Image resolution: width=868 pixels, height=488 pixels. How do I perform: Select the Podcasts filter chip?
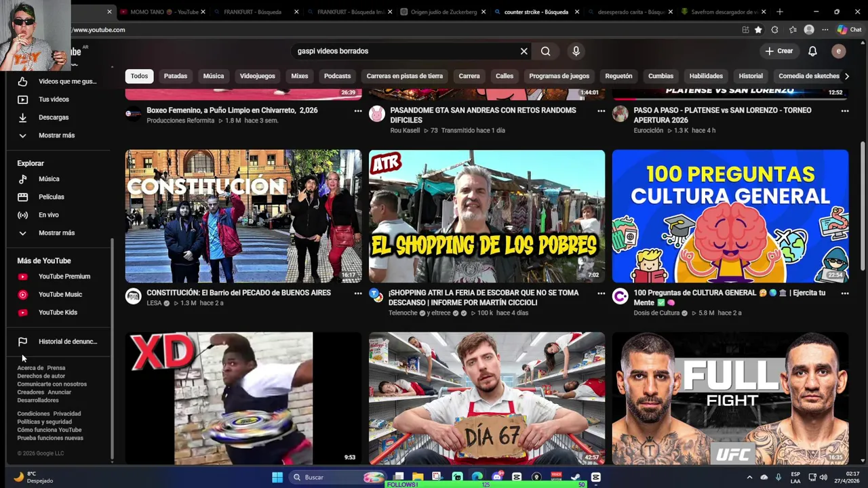pos(337,76)
